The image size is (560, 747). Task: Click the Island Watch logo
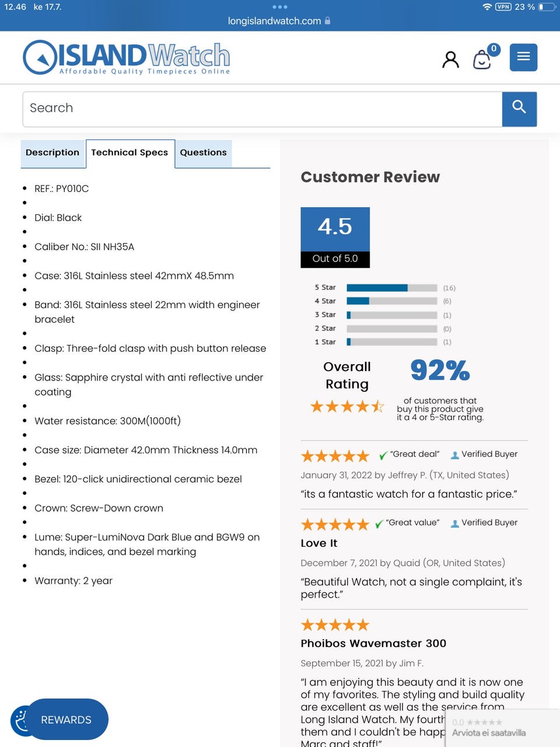[127, 58]
